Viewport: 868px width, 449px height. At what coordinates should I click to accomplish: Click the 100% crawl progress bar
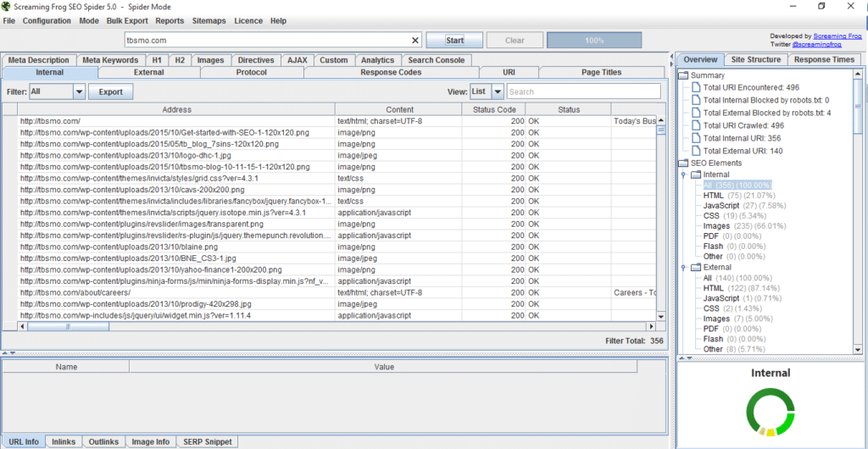tap(594, 41)
